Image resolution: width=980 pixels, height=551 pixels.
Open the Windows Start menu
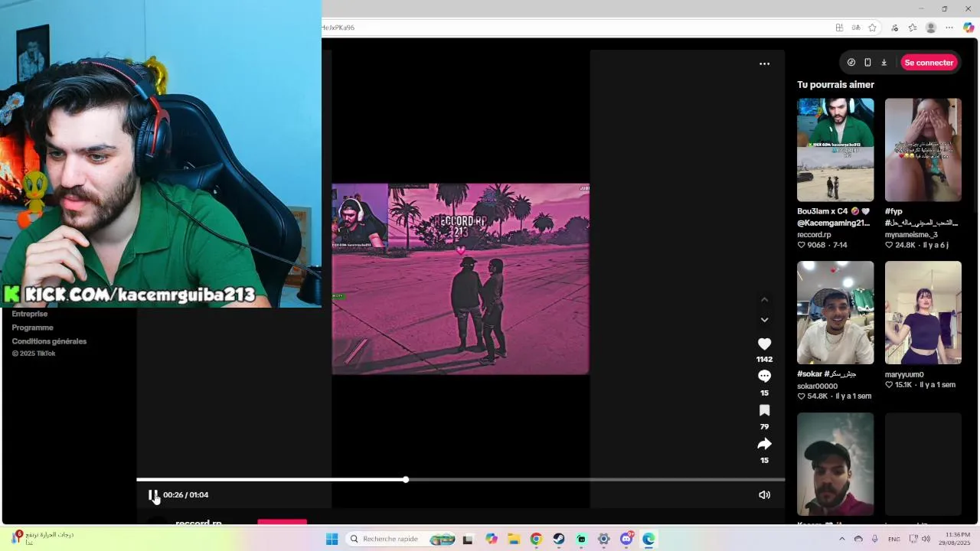click(x=332, y=539)
